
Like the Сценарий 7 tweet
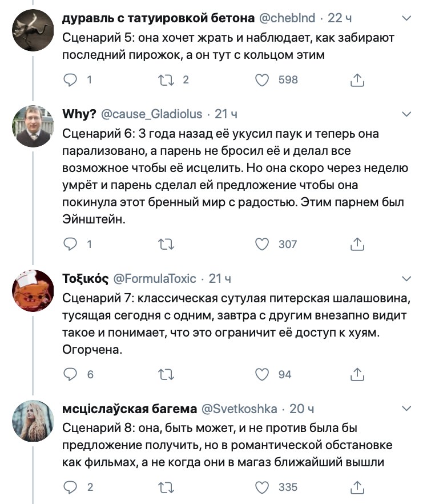262,374
